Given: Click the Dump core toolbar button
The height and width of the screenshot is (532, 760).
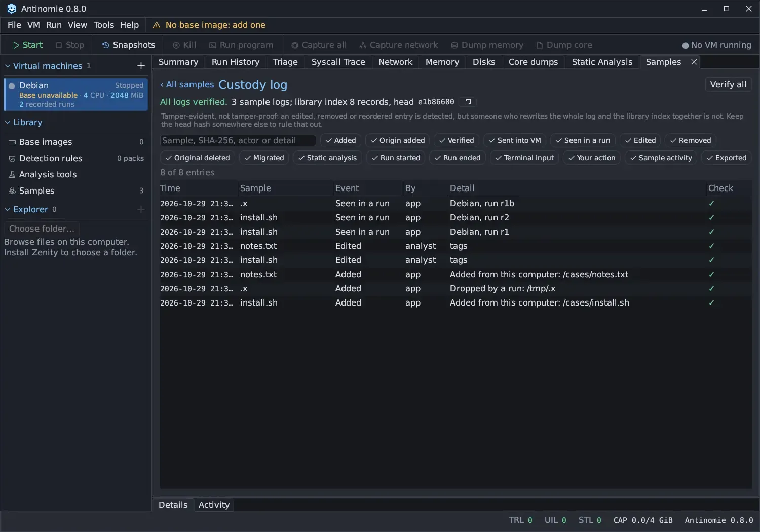Looking at the screenshot, I should (564, 45).
